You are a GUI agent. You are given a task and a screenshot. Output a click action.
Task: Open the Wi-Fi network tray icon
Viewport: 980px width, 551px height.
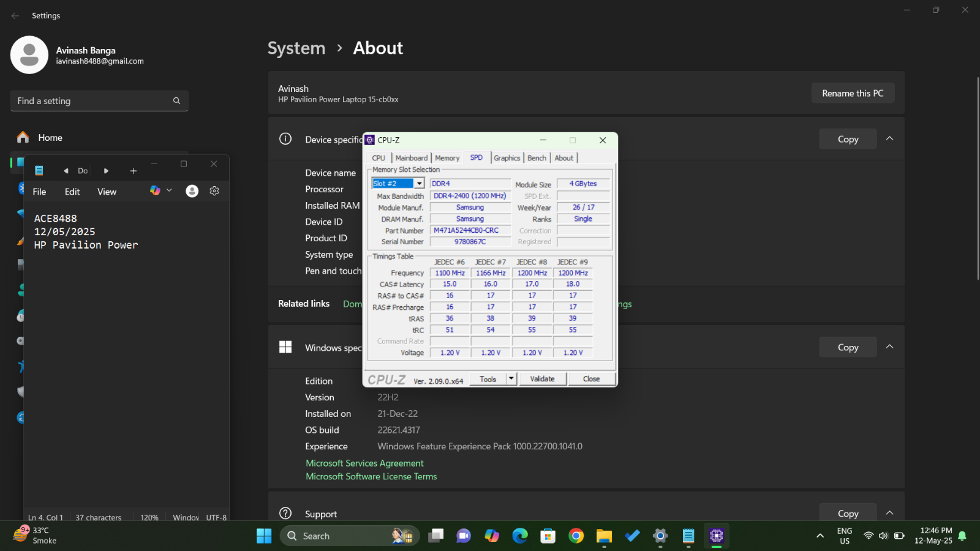[868, 536]
